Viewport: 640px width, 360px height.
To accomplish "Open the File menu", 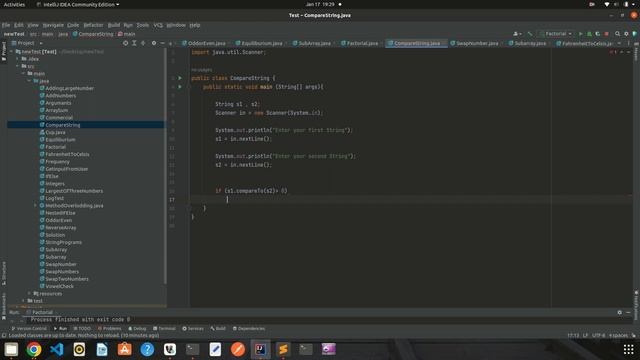I will coord(6,25).
